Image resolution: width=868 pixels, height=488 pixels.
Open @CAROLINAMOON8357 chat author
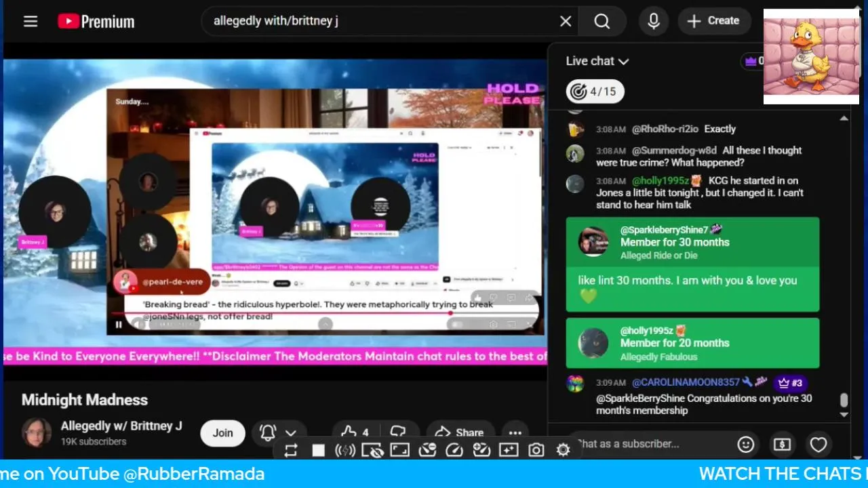pos(686,382)
